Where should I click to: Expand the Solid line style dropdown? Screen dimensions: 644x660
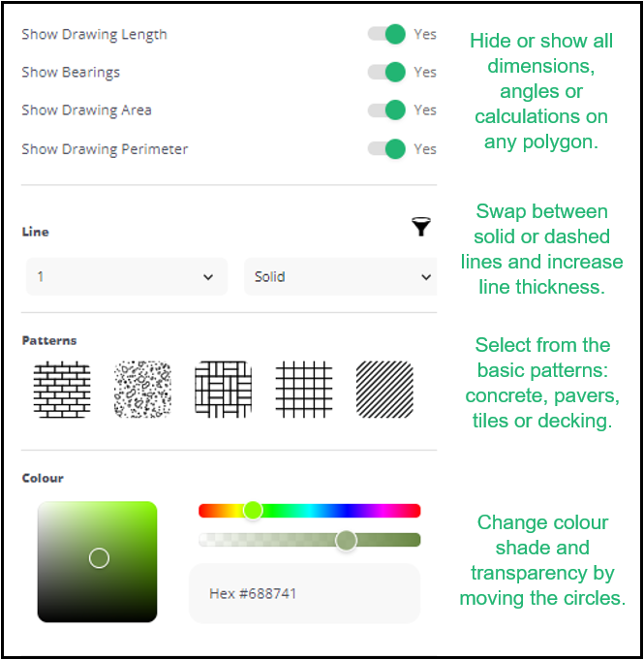pos(340,276)
